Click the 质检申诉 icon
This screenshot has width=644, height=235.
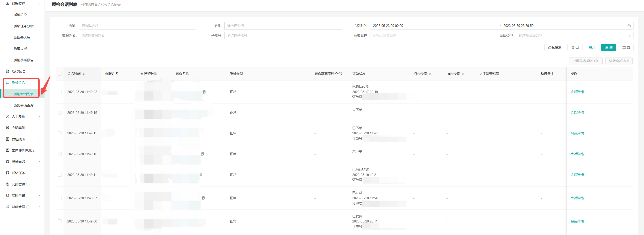click(8, 162)
